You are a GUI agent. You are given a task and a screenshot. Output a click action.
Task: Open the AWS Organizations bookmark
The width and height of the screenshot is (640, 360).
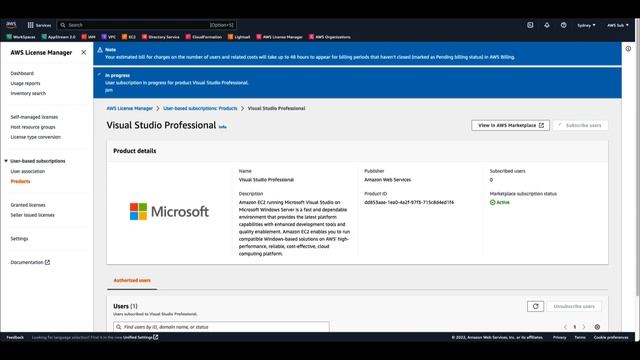pos(329,37)
